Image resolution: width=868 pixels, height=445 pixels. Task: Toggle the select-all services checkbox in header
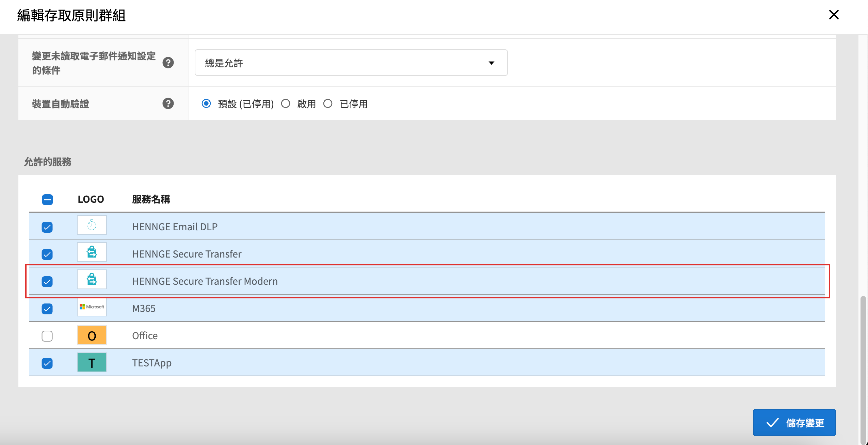click(47, 199)
